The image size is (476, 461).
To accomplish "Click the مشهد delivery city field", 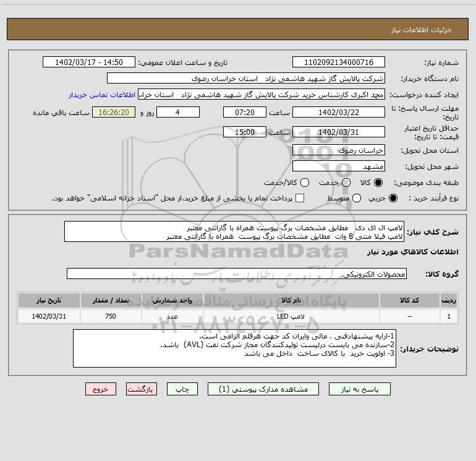I will 338,166.
